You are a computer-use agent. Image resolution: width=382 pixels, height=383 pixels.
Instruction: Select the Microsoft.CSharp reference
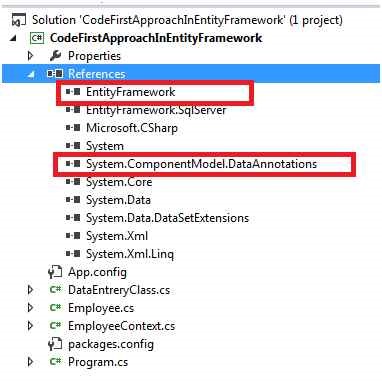(x=132, y=128)
